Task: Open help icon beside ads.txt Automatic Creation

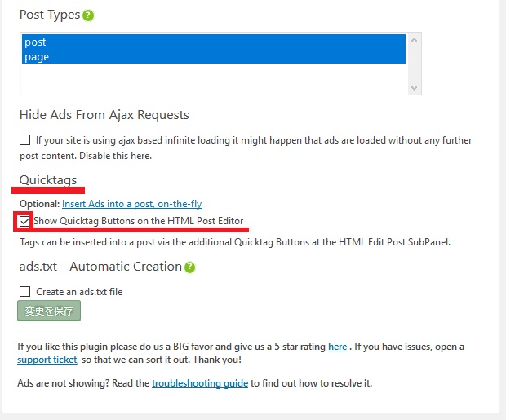Action: 189,267
